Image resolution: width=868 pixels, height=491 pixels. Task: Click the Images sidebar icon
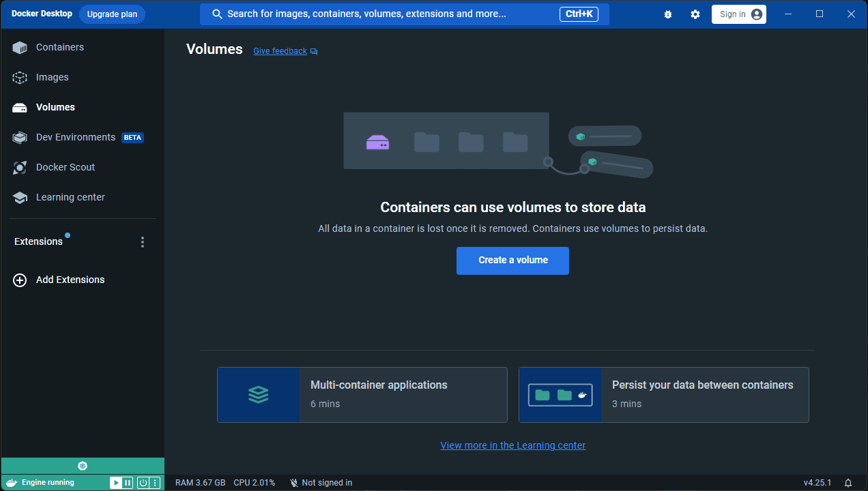pos(20,78)
